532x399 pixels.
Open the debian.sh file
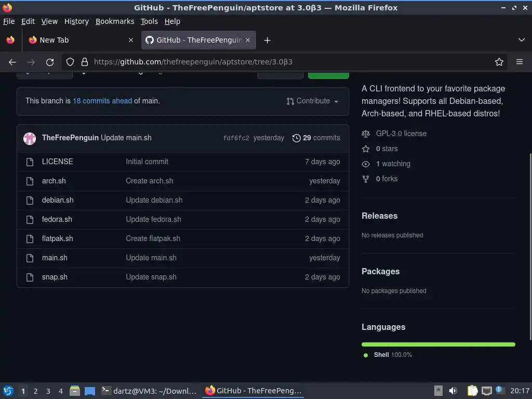click(x=58, y=200)
